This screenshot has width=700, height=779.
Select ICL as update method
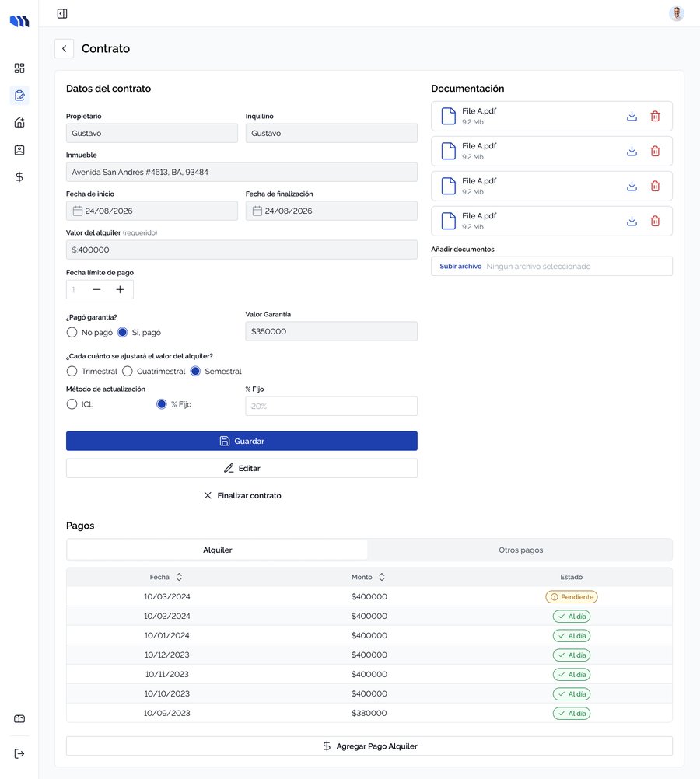[72, 404]
